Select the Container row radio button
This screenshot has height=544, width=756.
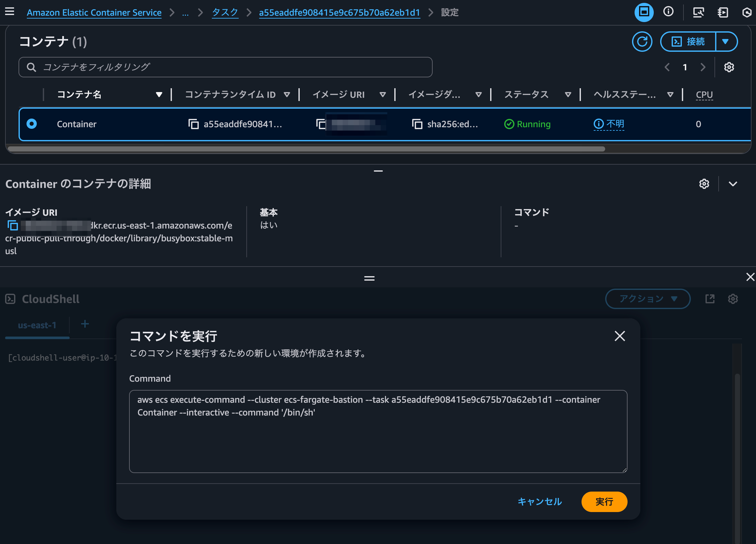(32, 124)
